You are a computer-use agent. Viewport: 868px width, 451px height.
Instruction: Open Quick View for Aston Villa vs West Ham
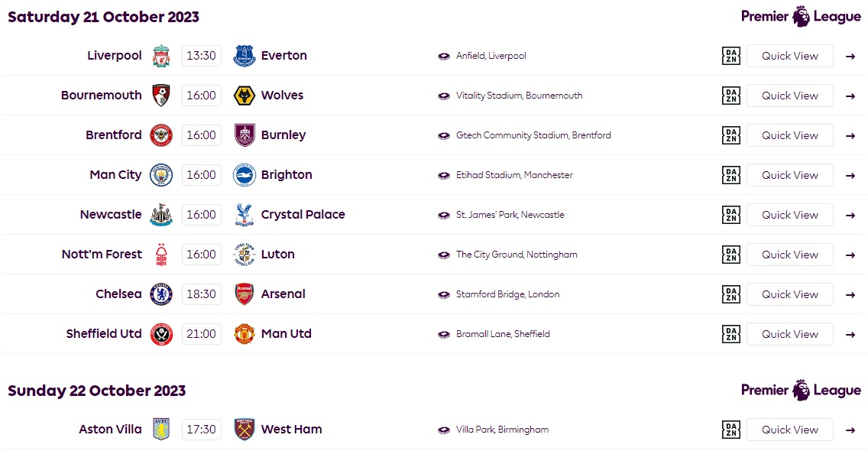coord(789,430)
